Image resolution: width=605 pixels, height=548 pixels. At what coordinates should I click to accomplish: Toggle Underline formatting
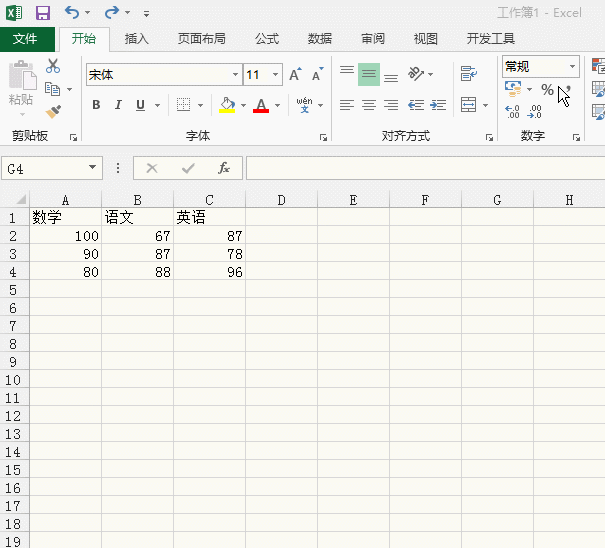140,105
